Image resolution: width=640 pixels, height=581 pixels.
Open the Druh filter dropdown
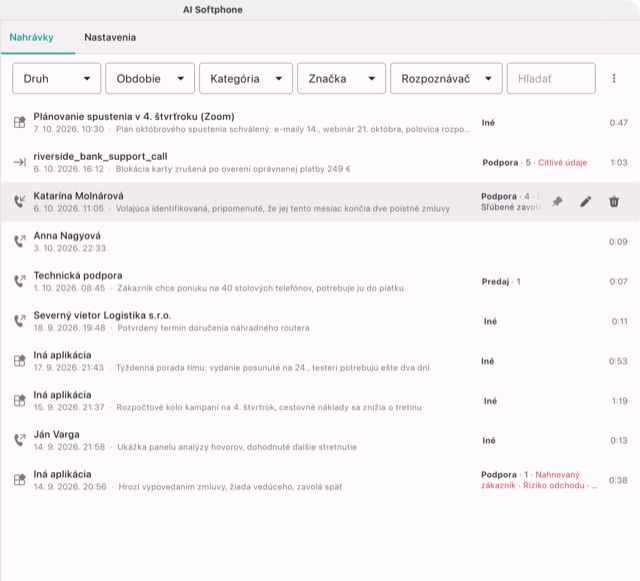point(56,78)
